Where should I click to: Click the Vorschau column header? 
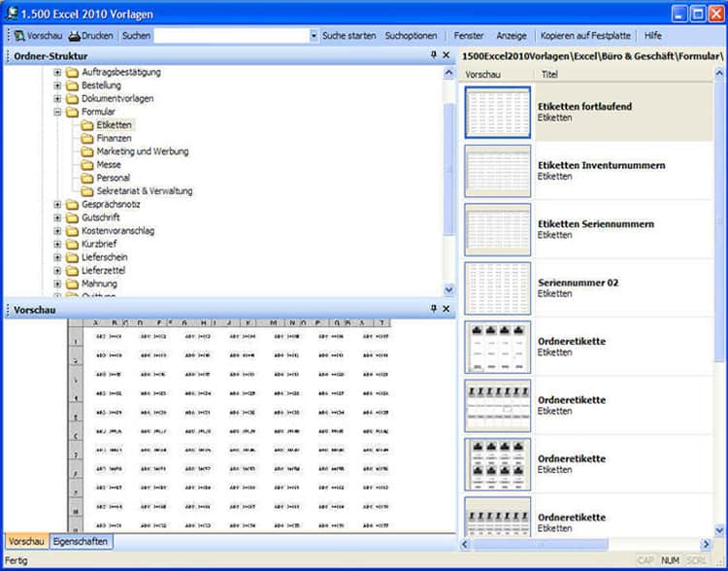pyautogui.click(x=482, y=75)
